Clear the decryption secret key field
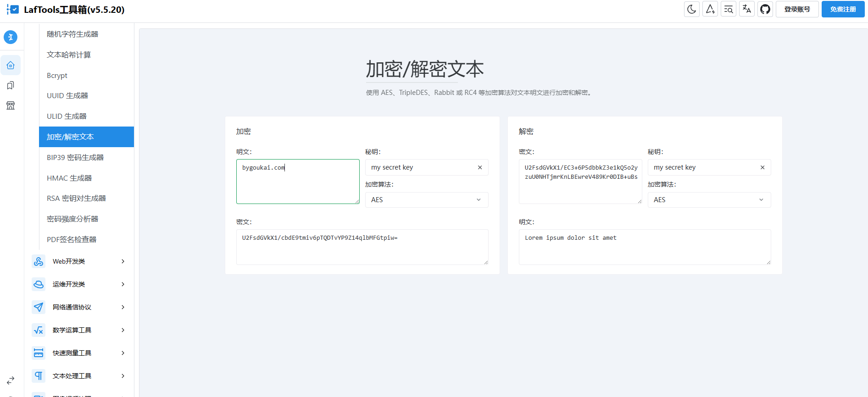The width and height of the screenshot is (868, 397). [x=762, y=168]
